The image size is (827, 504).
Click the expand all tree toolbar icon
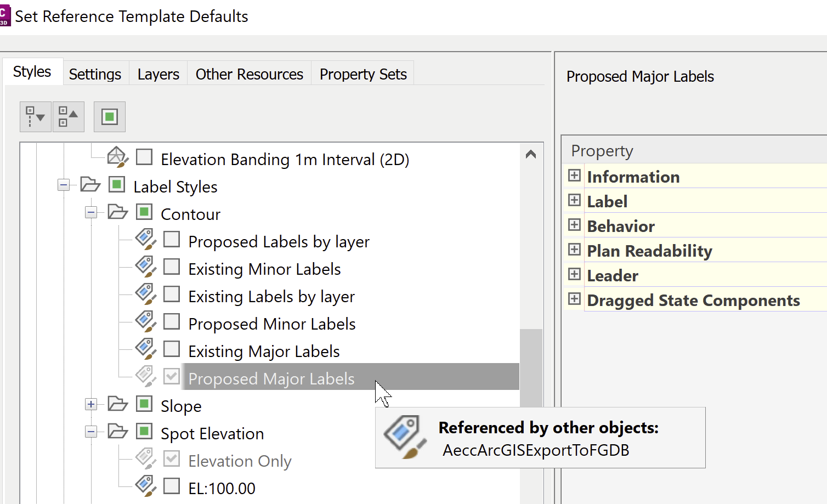pyautogui.click(x=36, y=116)
